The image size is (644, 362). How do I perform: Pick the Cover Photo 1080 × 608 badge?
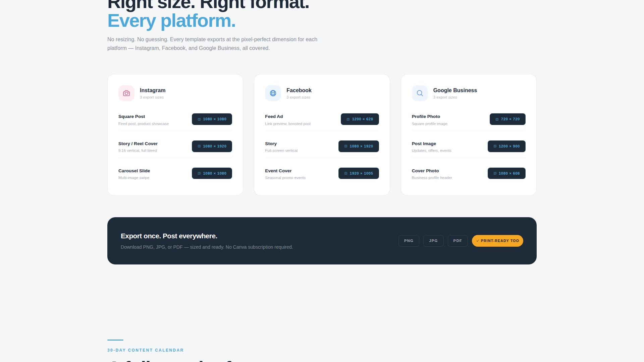coord(506,173)
